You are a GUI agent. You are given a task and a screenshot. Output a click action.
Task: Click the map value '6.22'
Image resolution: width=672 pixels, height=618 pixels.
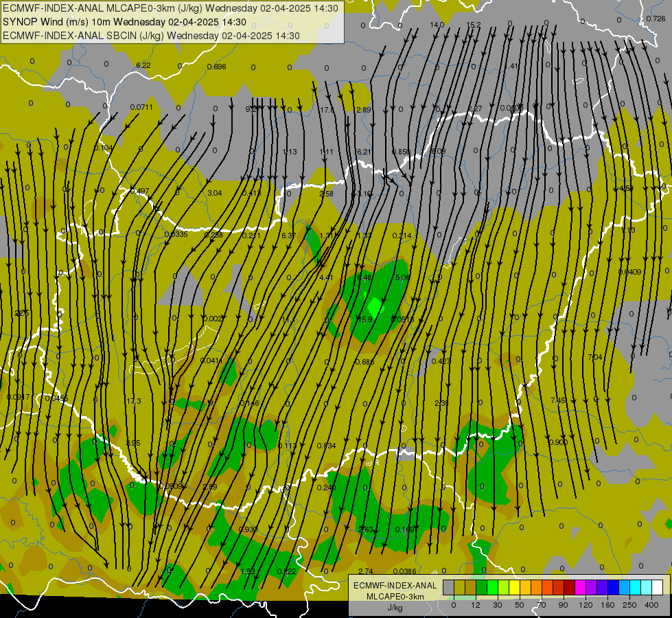click(143, 65)
